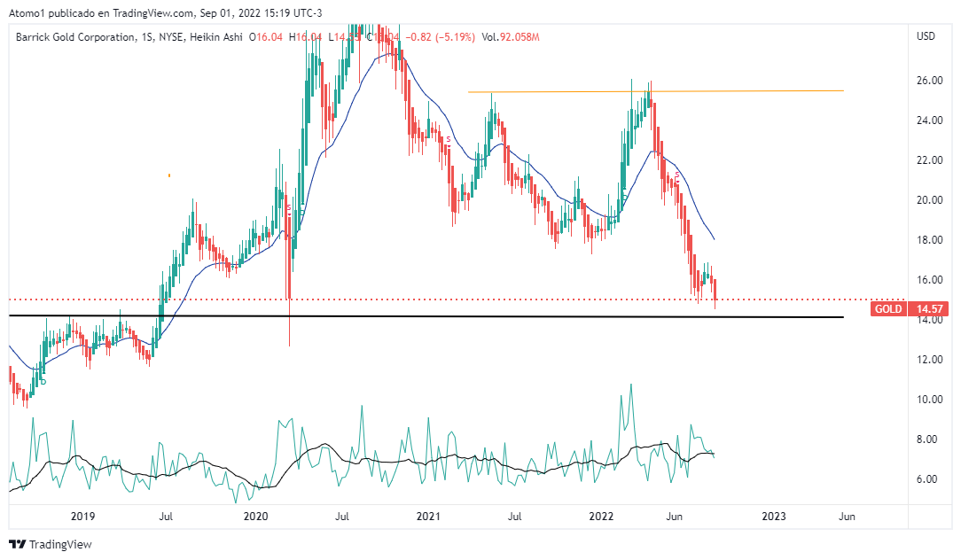Click the Heikin Ashi chart type label
The height and width of the screenshot is (560, 961).
point(216,37)
